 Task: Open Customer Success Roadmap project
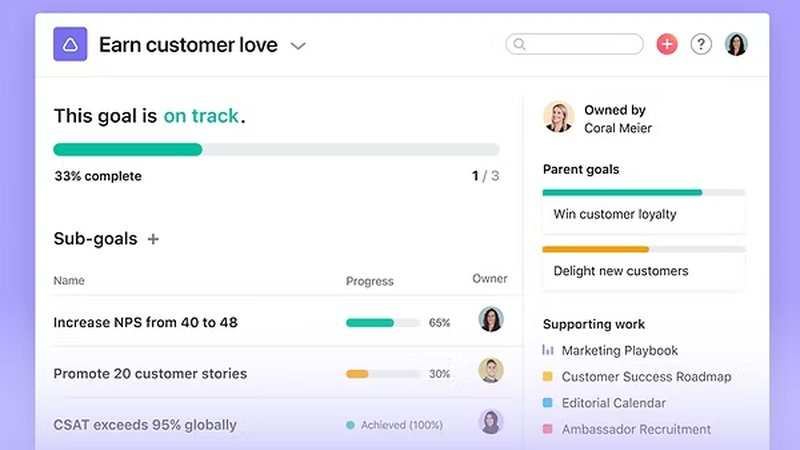coord(646,377)
